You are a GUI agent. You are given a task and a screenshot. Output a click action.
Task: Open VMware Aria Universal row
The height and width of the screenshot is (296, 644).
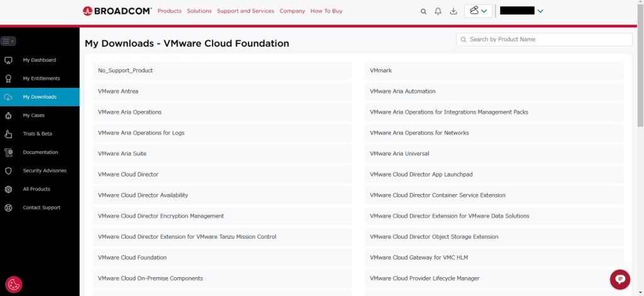494,154
